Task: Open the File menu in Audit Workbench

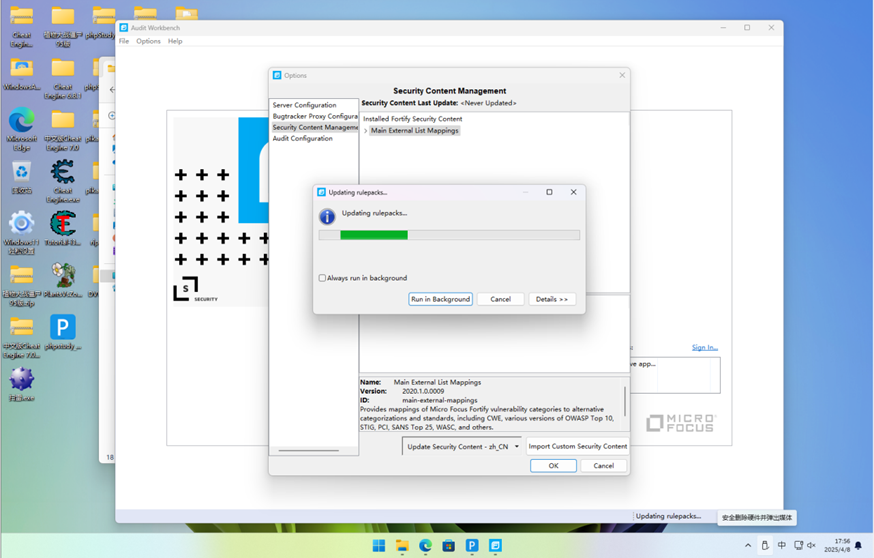Action: 124,41
